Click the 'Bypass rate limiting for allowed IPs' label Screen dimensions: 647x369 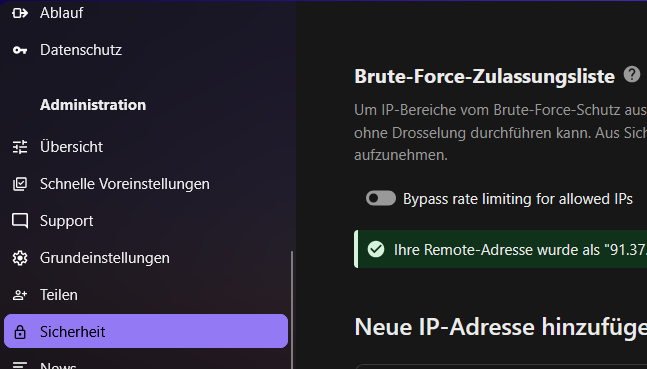(x=518, y=199)
